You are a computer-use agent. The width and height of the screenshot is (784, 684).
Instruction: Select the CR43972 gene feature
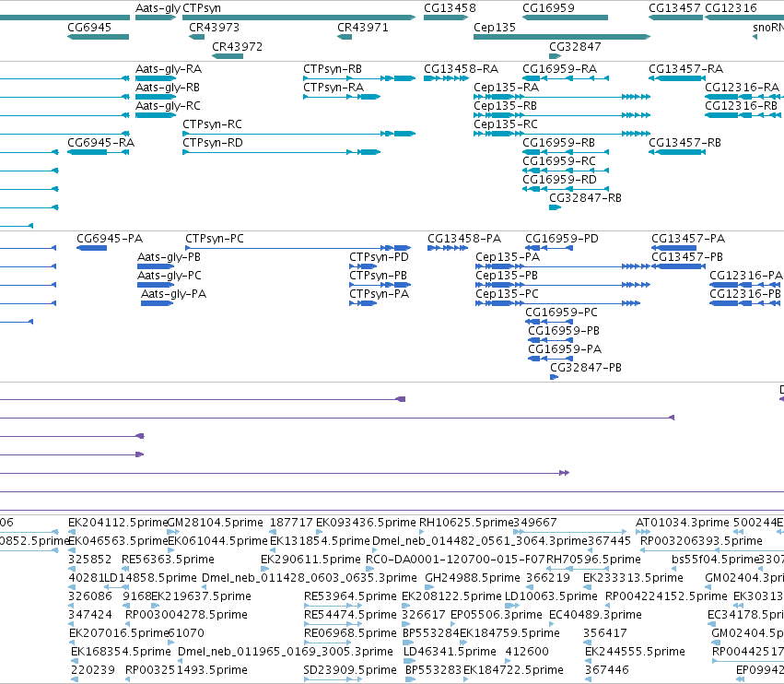(228, 56)
